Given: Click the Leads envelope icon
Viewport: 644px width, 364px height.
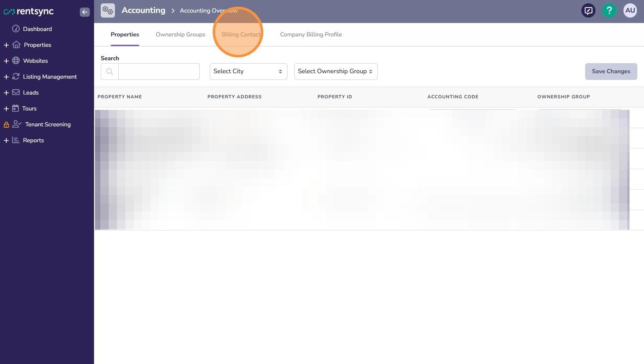Looking at the screenshot, I should click(x=16, y=92).
